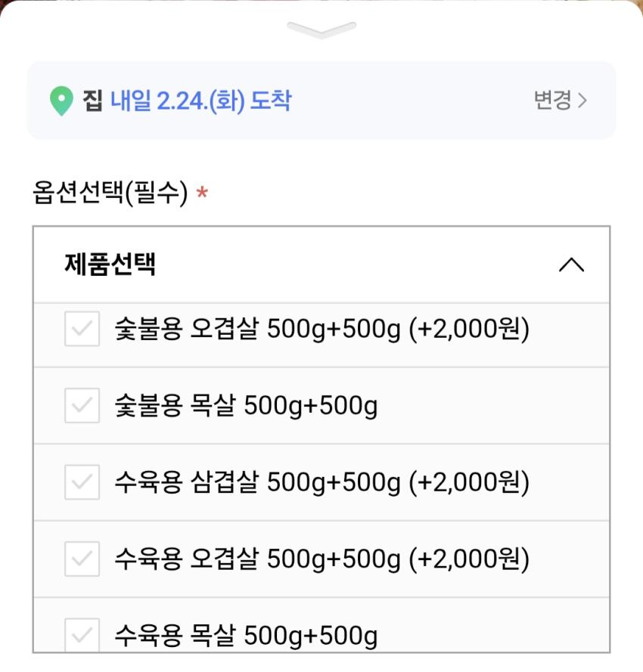This screenshot has width=643, height=672.
Task: Tap the 집 address label
Action: (92, 101)
